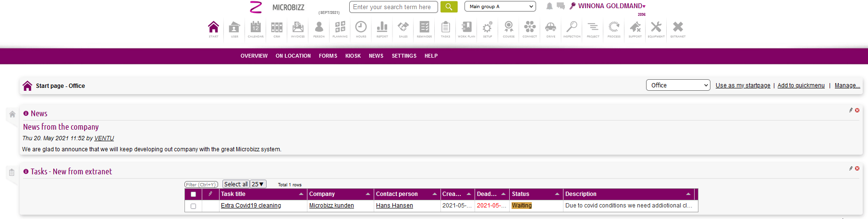This screenshot has width=868, height=219.
Task: Click the Use as my startpage link
Action: click(x=743, y=85)
